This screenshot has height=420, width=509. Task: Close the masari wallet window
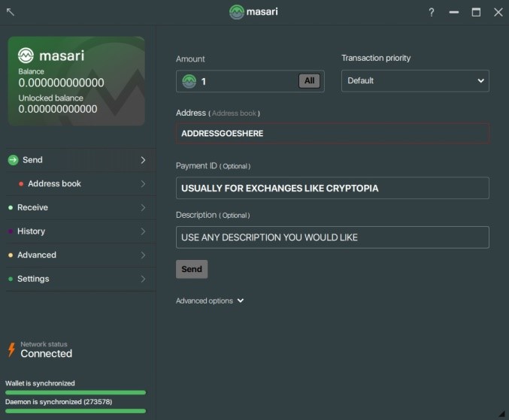pos(498,12)
